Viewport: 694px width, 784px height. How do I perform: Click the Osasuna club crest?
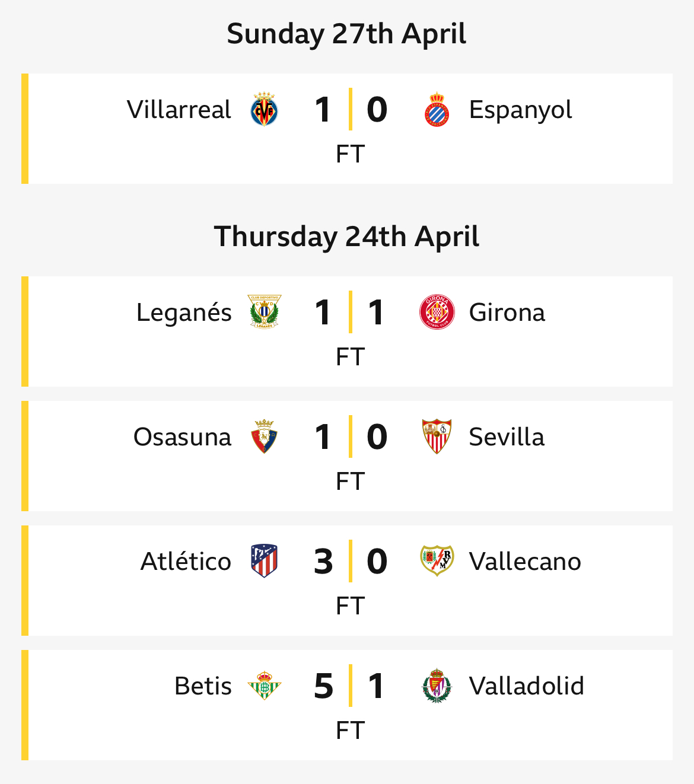tap(264, 436)
